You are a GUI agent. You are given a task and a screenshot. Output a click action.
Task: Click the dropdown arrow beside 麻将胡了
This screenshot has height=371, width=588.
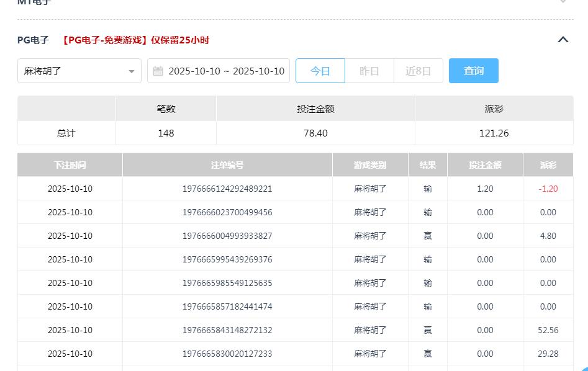[131, 71]
